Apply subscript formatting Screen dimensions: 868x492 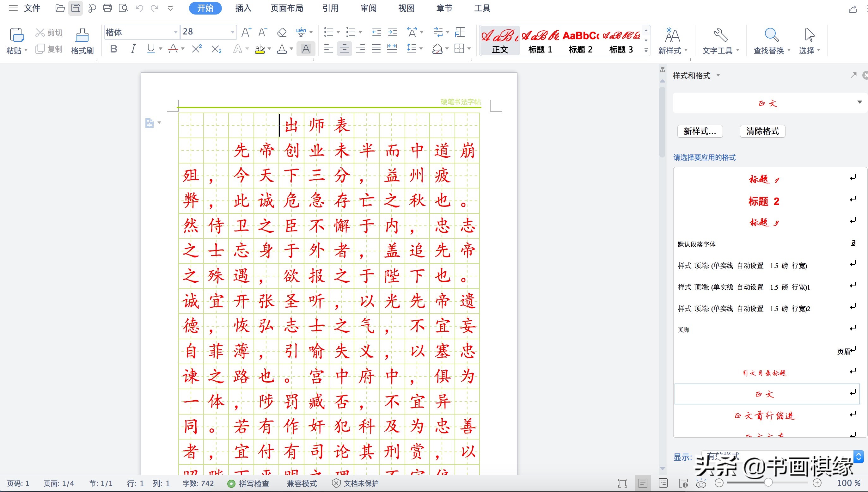(x=216, y=49)
